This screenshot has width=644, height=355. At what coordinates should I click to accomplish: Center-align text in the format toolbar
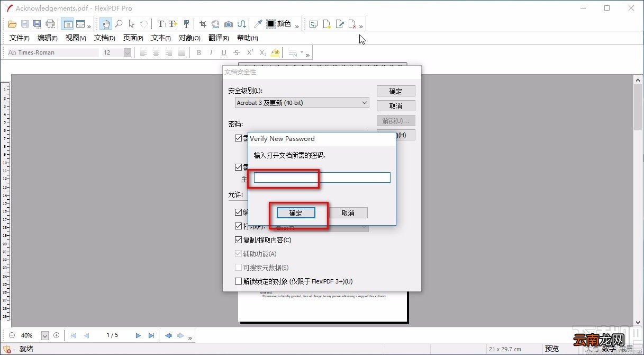coord(156,52)
